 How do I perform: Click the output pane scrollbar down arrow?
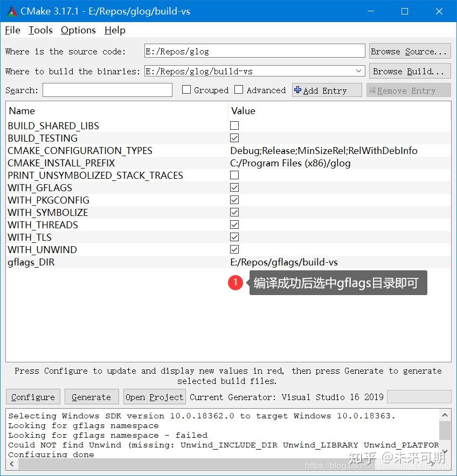(445, 451)
